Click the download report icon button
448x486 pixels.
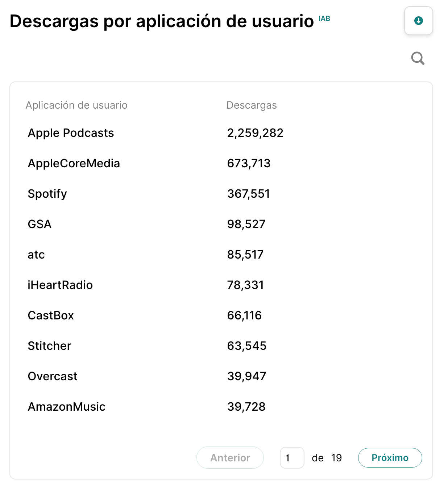pyautogui.click(x=418, y=21)
